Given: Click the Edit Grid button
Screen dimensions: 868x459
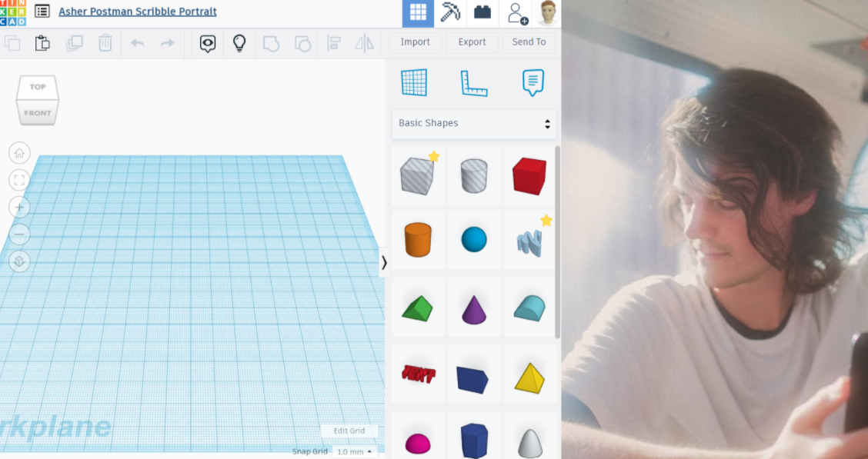Looking at the screenshot, I should click(x=349, y=431).
